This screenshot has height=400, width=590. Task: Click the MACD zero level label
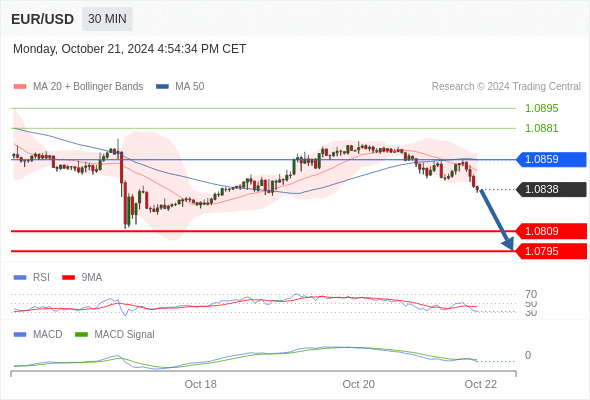(528, 355)
